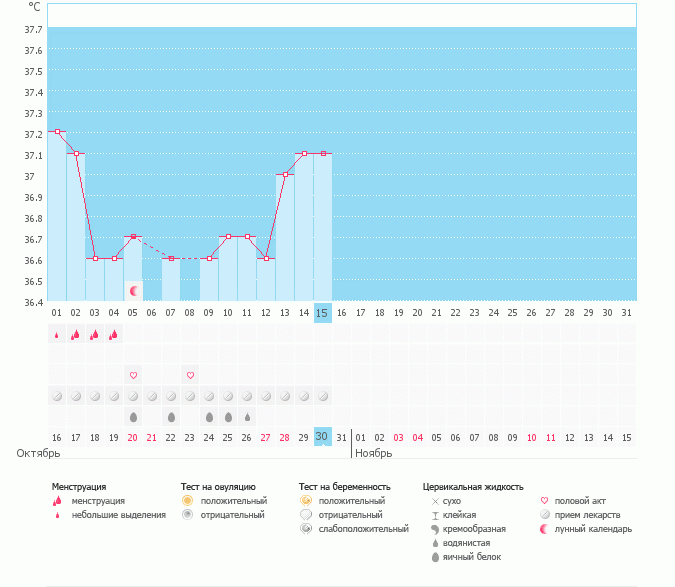Click the moon calendar icon on day 05
Image resolution: width=675 pixels, height=587 pixels.
[133, 290]
